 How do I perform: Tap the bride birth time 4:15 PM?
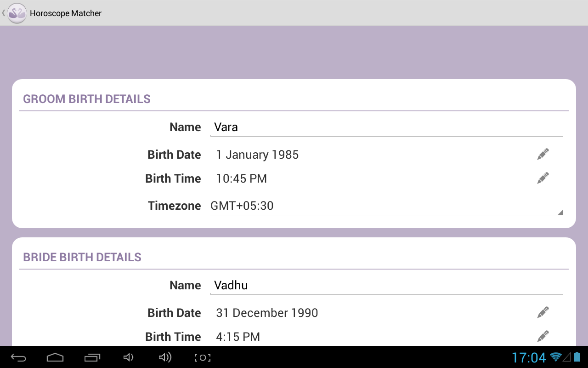(x=238, y=337)
